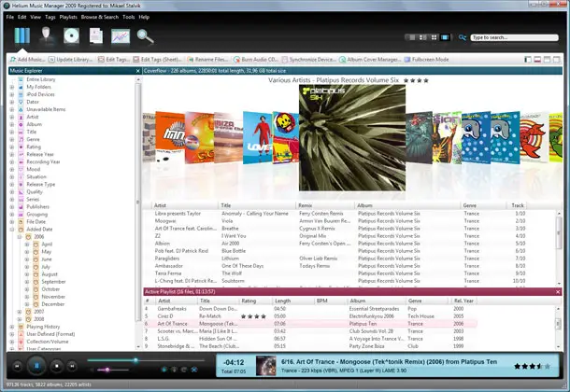Pause playback with the pause button
This screenshot has width=570, height=392.
pyautogui.click(x=36, y=366)
